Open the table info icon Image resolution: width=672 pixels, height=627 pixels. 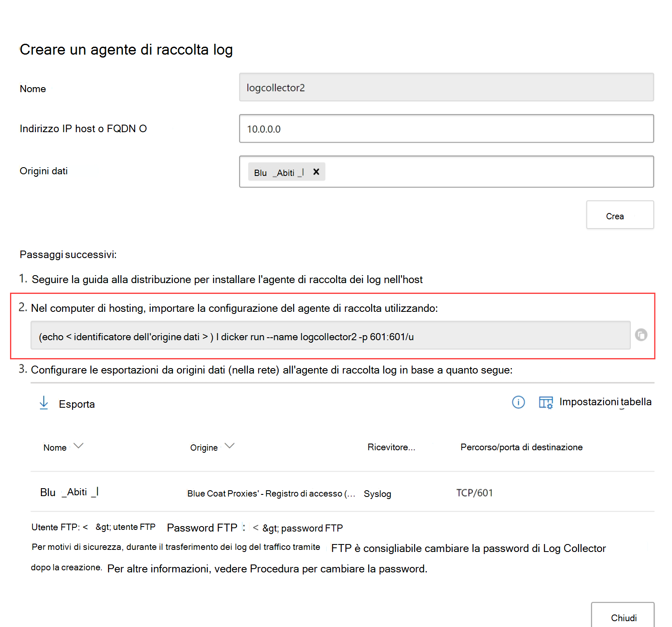(x=518, y=402)
